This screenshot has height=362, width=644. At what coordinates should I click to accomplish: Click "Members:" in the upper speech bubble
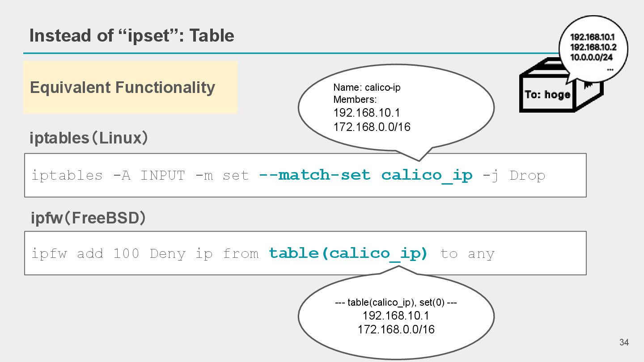pyautogui.click(x=355, y=99)
